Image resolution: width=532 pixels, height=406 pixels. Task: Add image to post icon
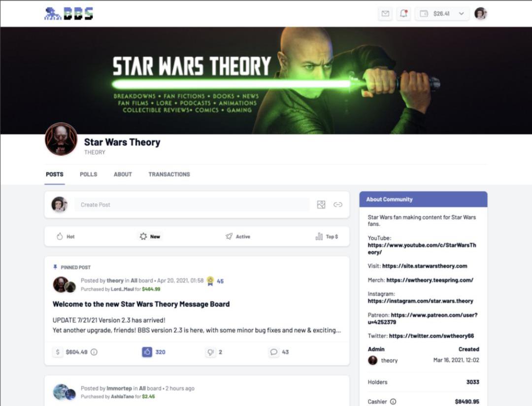321,204
